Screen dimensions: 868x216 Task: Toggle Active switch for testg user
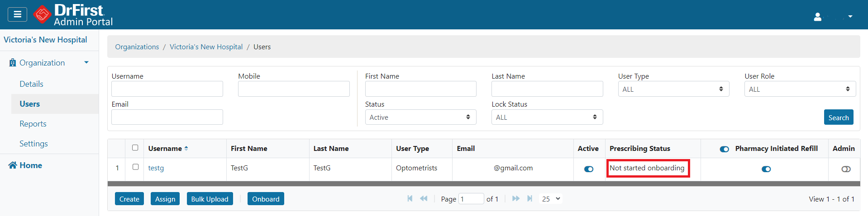tap(588, 169)
